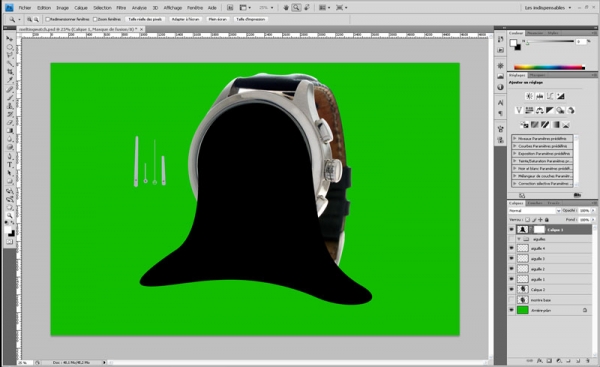Click Add layer mask button

[x=549, y=360]
